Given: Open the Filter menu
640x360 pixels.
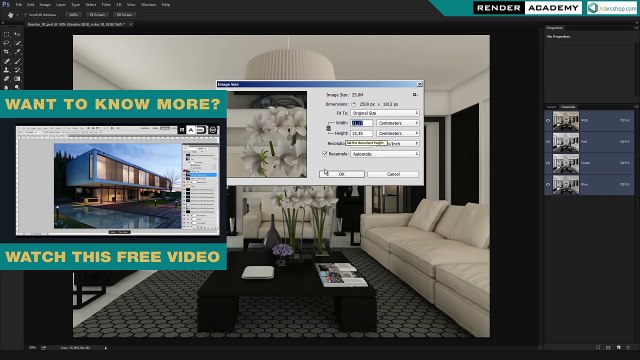Looking at the screenshot, I should pos(106,4).
